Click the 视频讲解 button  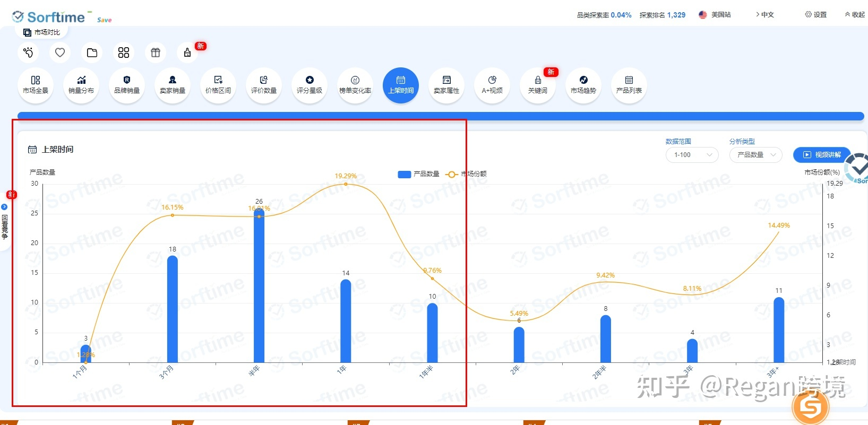(x=822, y=155)
